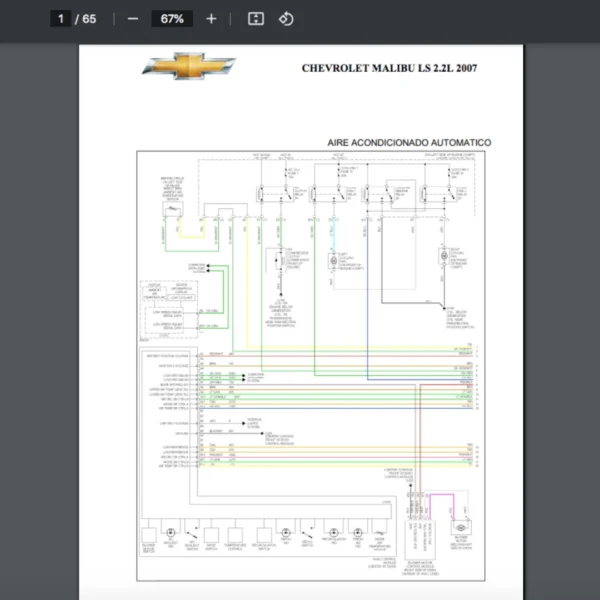
Task: Click the total page count '/ 65'
Action: (x=86, y=19)
